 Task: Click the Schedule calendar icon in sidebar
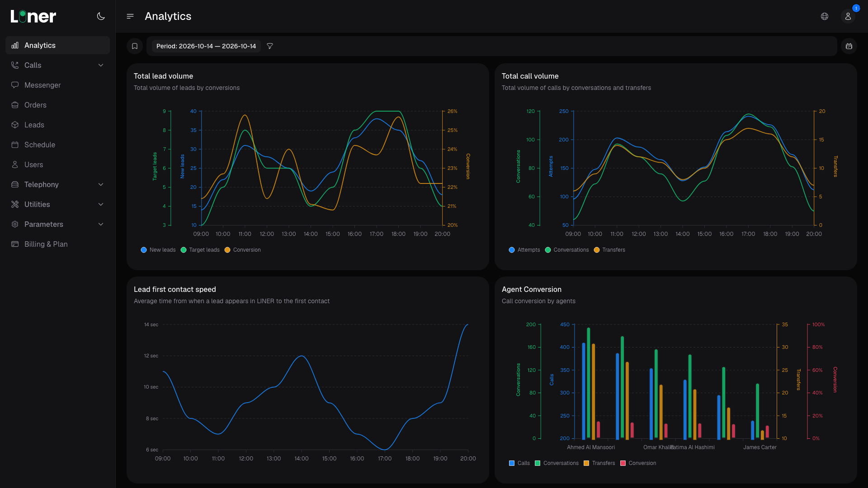[15, 145]
